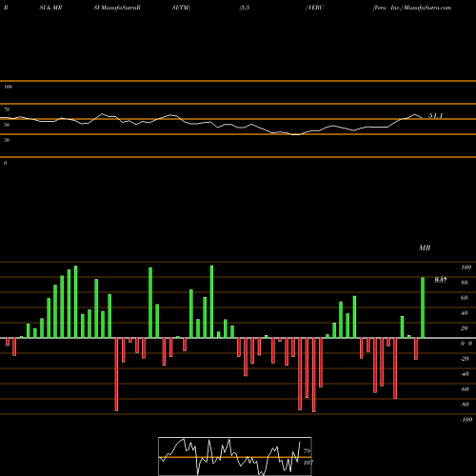Click the 'SI(TM)' header text
This screenshot has width=476, height=476.
[x=181, y=8]
